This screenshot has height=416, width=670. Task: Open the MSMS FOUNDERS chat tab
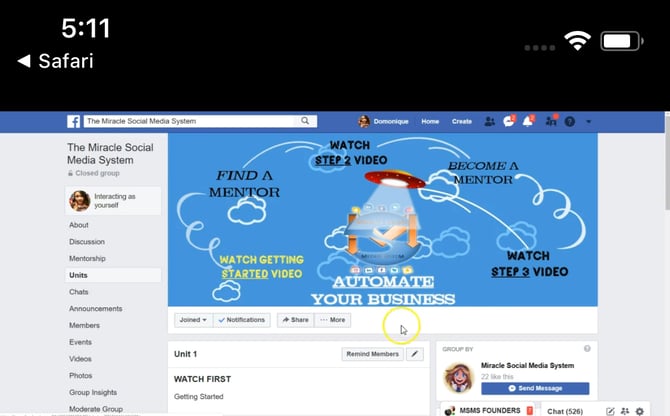[488, 410]
